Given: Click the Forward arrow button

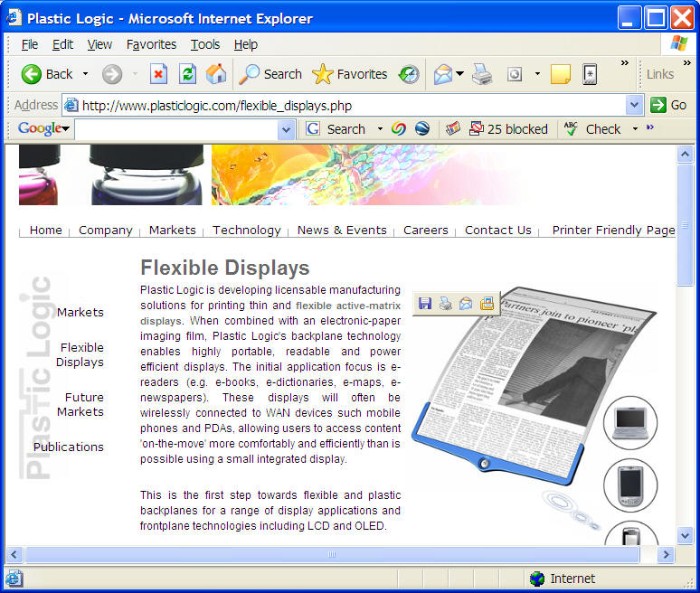Looking at the screenshot, I should click(112, 74).
